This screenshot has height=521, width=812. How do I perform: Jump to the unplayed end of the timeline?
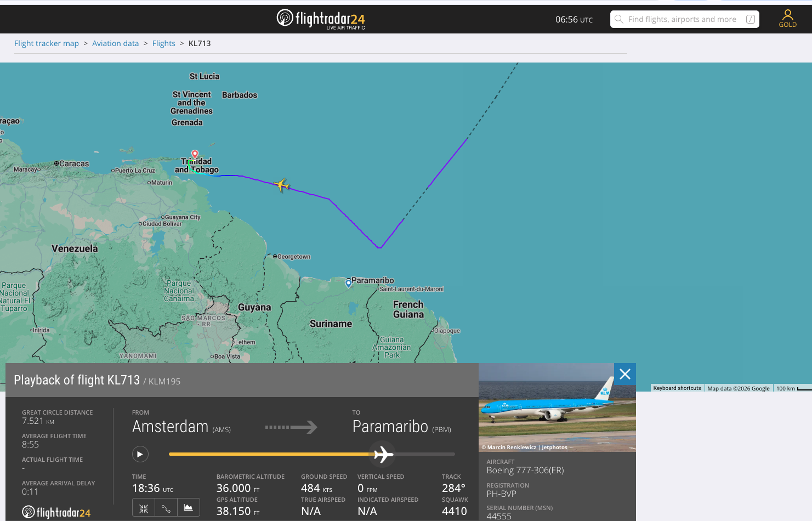453,454
